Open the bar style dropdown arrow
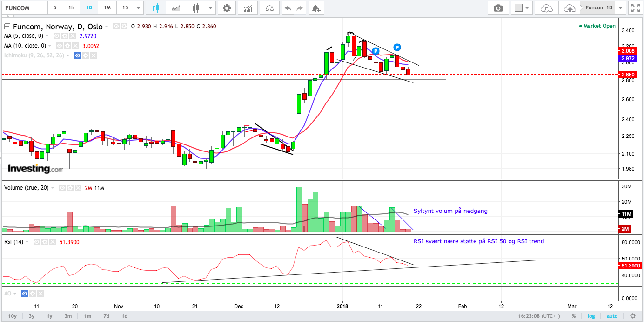Image resolution: width=644 pixels, height=322 pixels. click(211, 8)
